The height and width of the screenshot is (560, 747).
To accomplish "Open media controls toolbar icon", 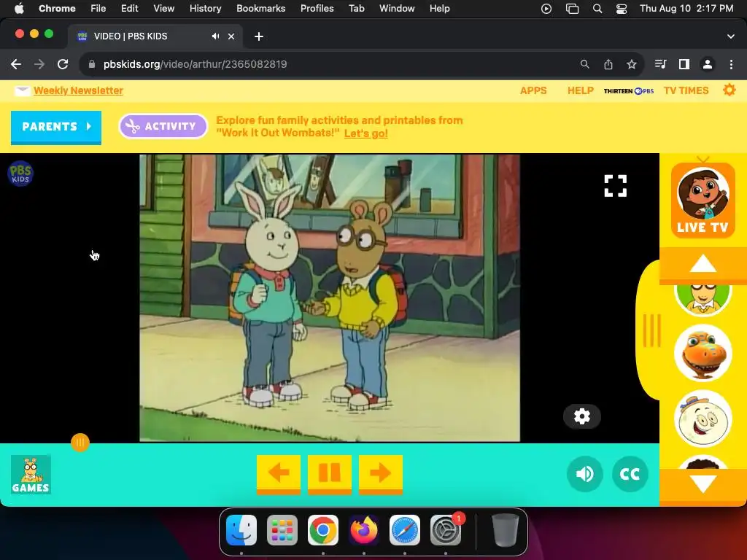I will [x=660, y=64].
